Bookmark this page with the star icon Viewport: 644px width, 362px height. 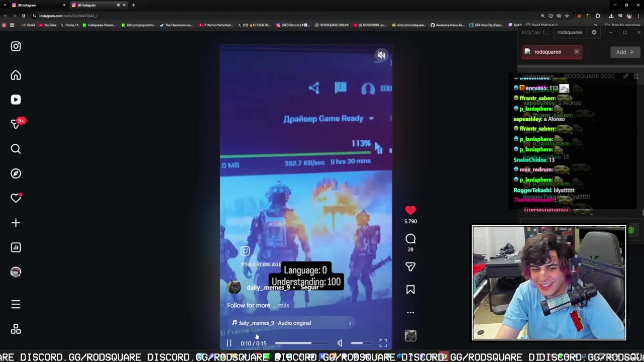tap(567, 16)
